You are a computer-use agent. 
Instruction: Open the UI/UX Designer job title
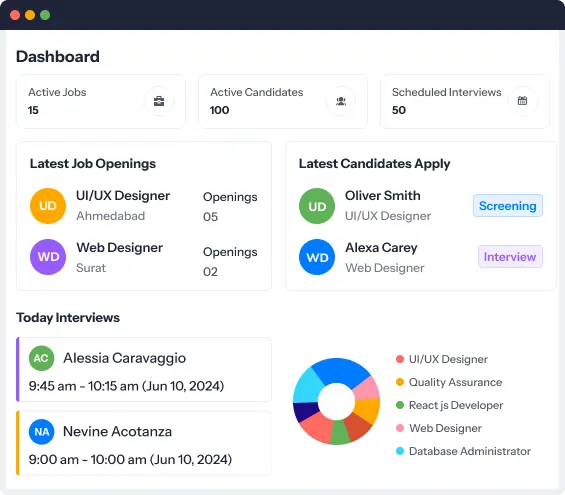point(123,196)
